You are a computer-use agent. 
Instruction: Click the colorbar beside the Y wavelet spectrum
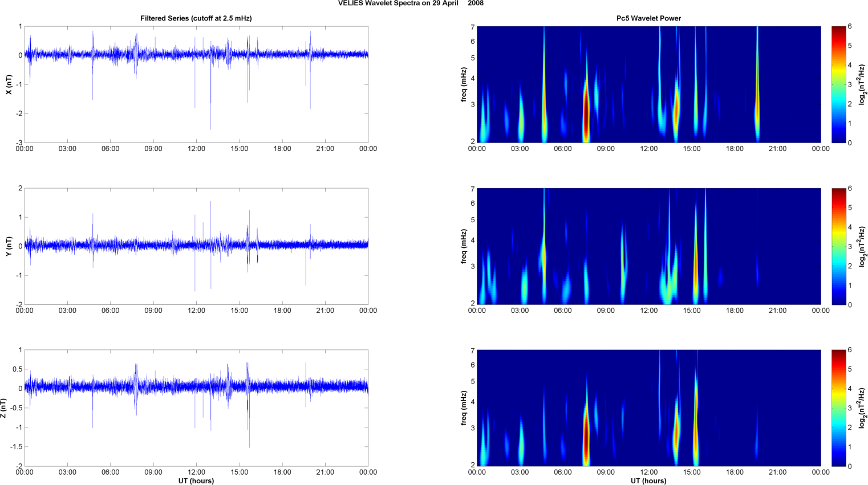pos(838,246)
